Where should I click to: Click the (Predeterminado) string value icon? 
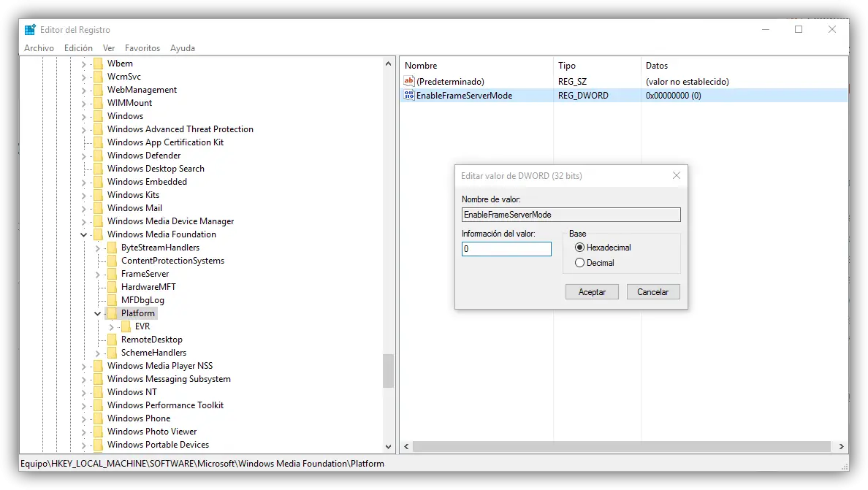[x=409, y=81]
